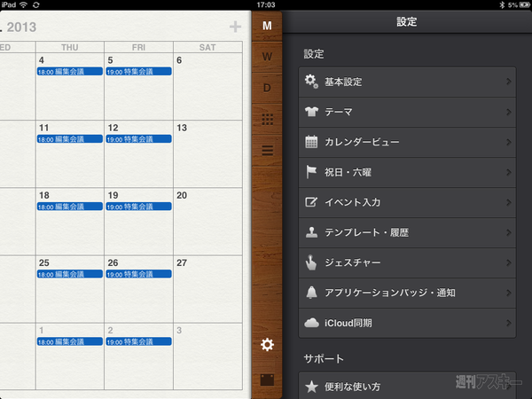Select Saturday 27 date cell
The height and width of the screenshot is (399, 532).
207,289
